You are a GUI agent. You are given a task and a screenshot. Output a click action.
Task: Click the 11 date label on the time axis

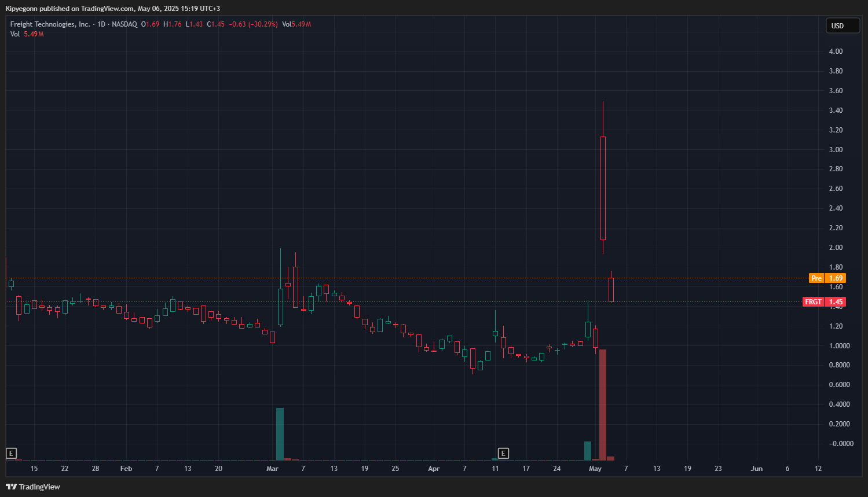click(x=495, y=469)
